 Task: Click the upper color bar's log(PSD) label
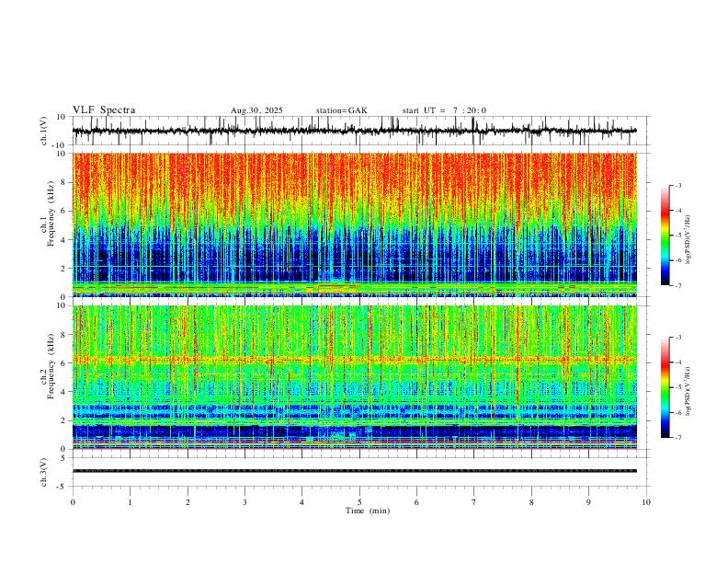[x=688, y=240]
